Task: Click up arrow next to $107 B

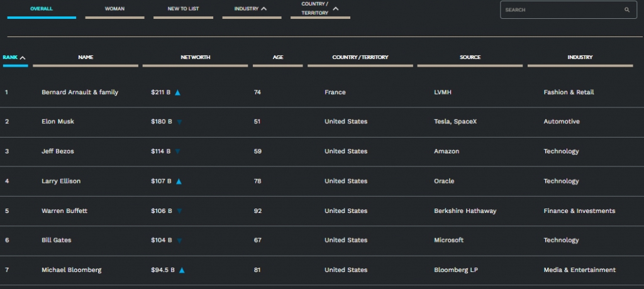Action: pyautogui.click(x=179, y=182)
